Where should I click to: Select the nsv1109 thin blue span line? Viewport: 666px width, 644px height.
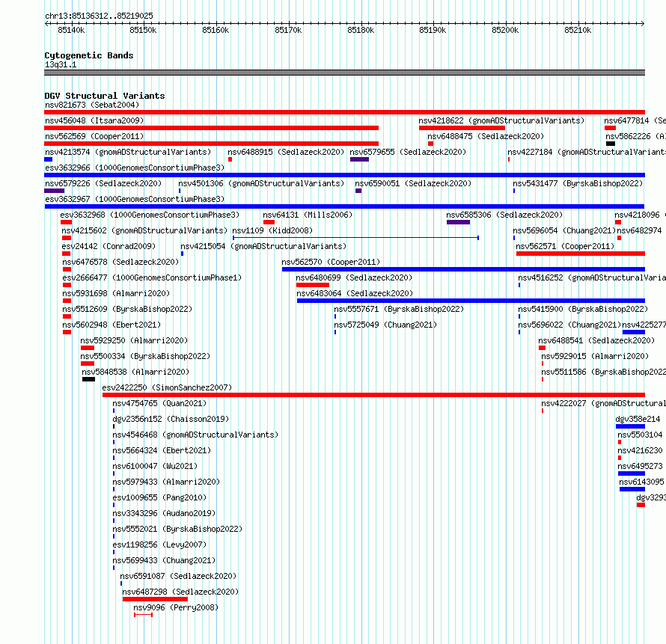click(x=356, y=238)
